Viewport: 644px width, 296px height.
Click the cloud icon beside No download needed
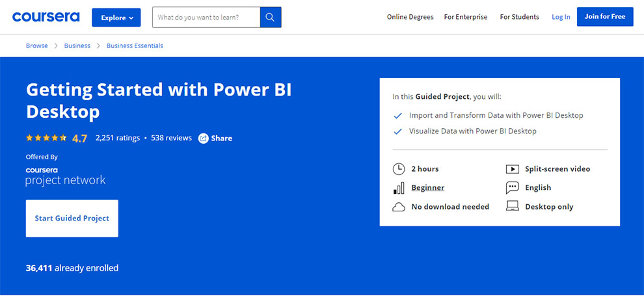pyautogui.click(x=398, y=207)
